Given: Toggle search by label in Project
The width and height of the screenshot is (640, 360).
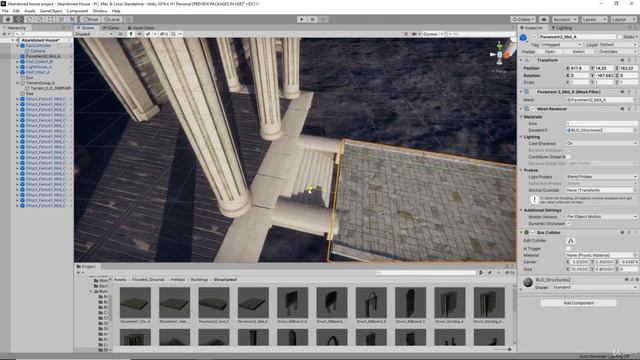Looking at the screenshot, I should 490,273.
